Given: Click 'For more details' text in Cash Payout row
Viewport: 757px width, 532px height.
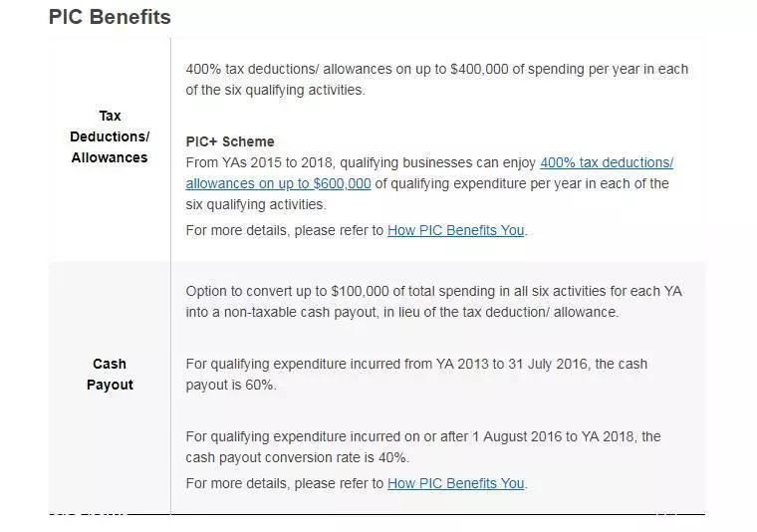Looking at the screenshot, I should (x=285, y=484).
